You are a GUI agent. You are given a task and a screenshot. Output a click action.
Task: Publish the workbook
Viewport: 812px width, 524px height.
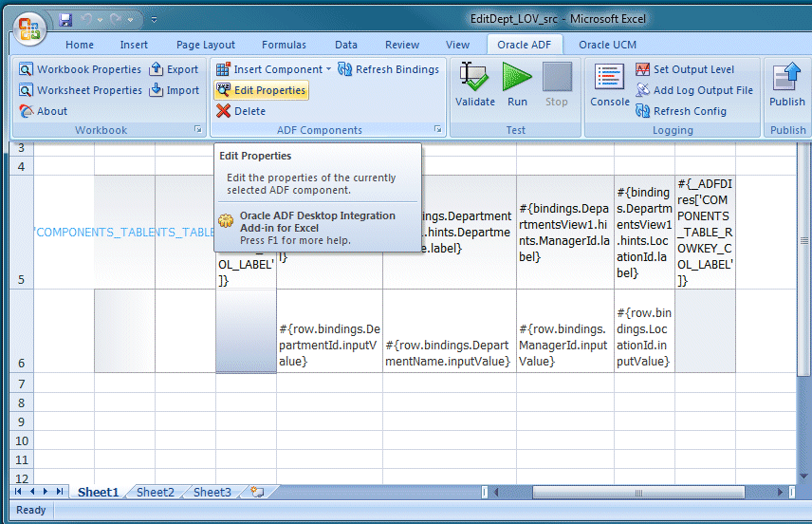786,85
